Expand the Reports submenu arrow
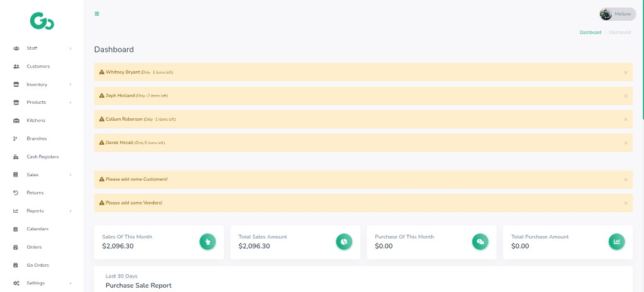This screenshot has width=644, height=292. [x=70, y=211]
